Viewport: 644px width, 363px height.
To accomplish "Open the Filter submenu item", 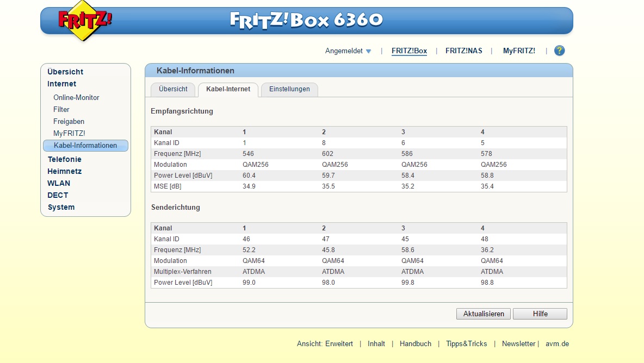I will pyautogui.click(x=61, y=110).
